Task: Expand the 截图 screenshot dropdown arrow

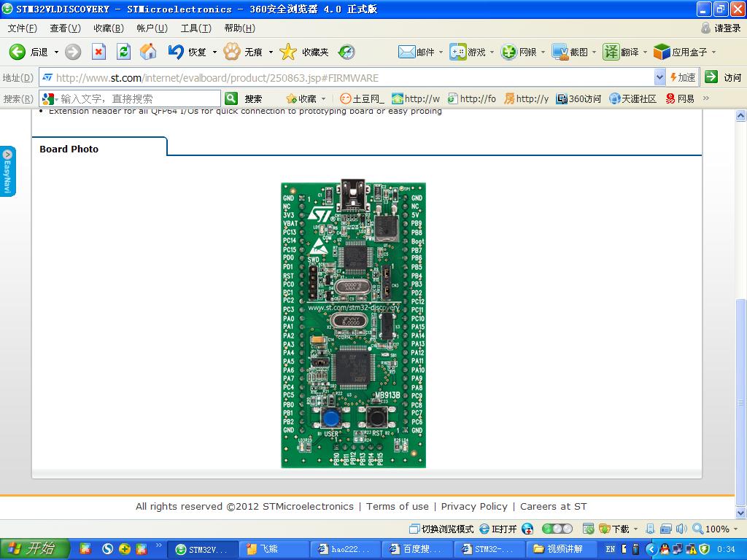Action: (594, 52)
